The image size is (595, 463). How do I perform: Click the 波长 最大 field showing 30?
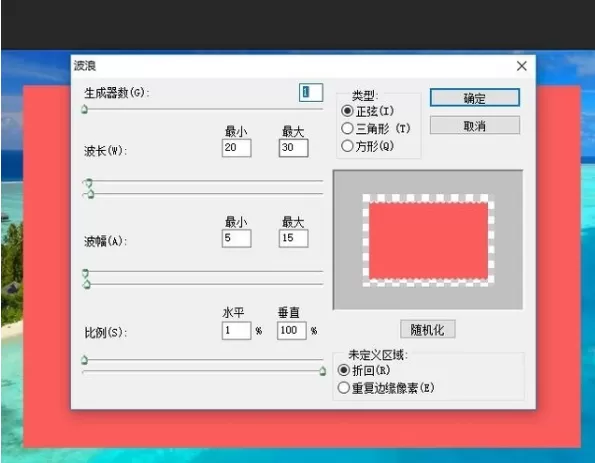pos(293,148)
